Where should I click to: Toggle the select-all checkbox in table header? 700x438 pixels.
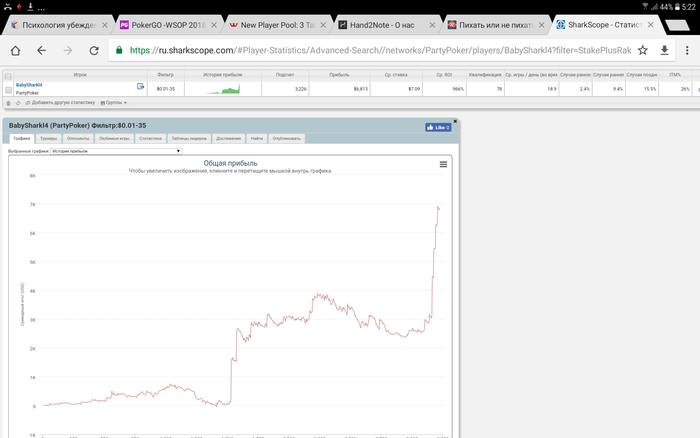pos(8,76)
